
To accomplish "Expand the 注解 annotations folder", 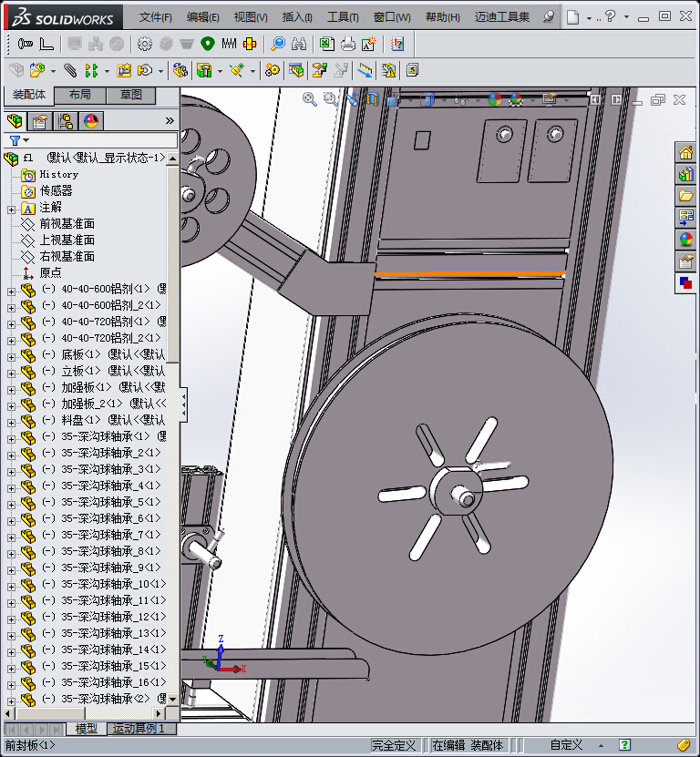I will tap(11, 208).
